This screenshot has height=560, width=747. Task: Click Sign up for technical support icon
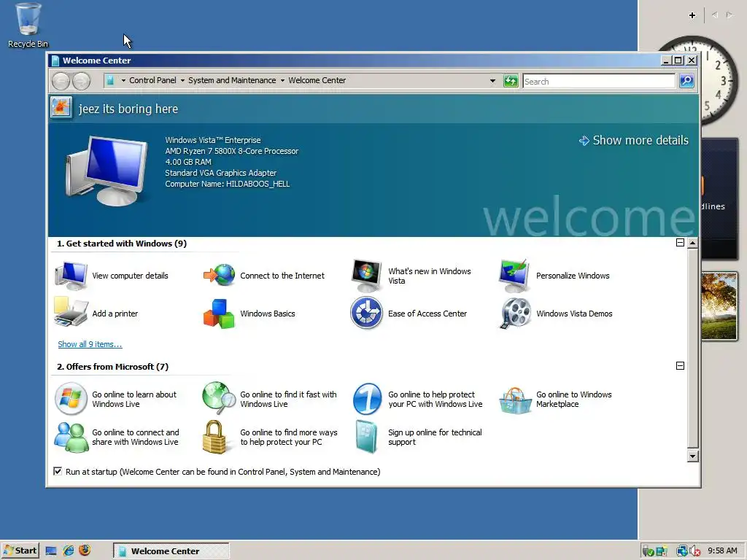(366, 437)
